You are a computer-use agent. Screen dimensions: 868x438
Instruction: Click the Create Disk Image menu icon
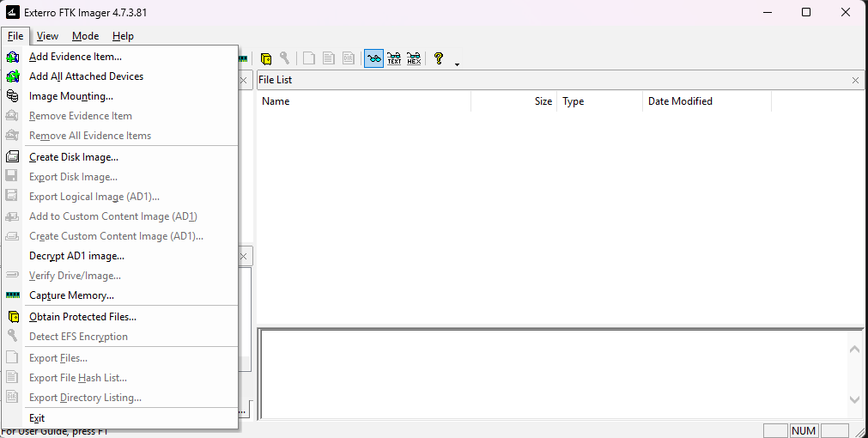12,157
